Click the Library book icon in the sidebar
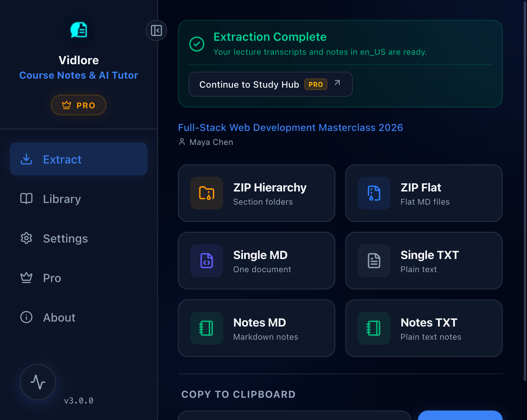Image resolution: width=527 pixels, height=420 pixels. (26, 198)
